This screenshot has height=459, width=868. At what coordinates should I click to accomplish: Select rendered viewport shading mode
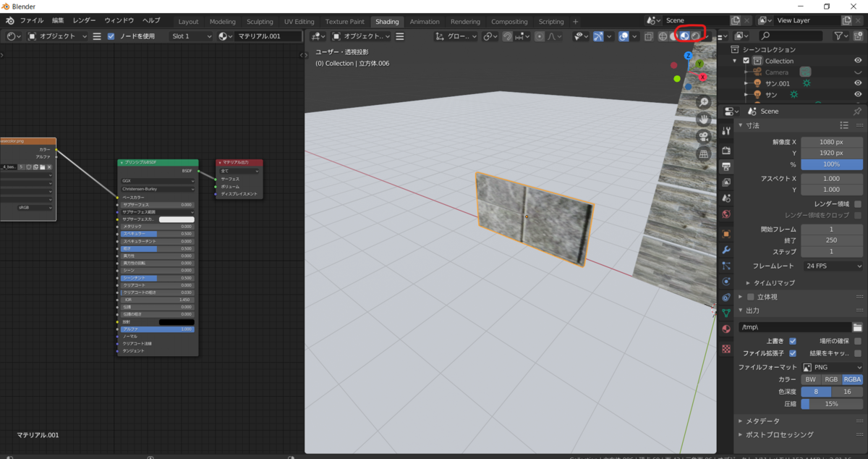coord(694,36)
